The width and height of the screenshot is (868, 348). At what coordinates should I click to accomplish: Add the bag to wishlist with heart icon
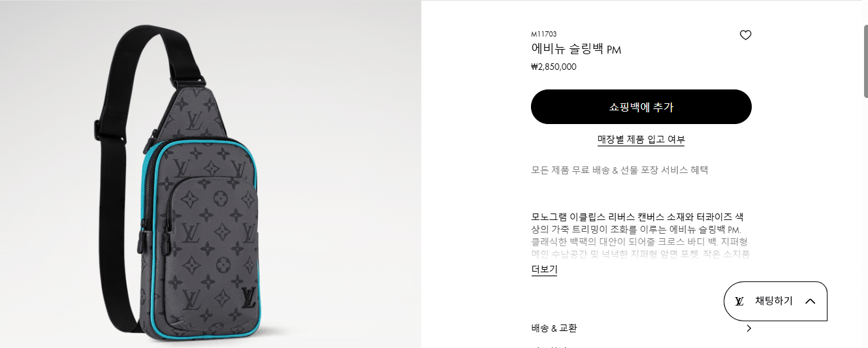pyautogui.click(x=745, y=35)
